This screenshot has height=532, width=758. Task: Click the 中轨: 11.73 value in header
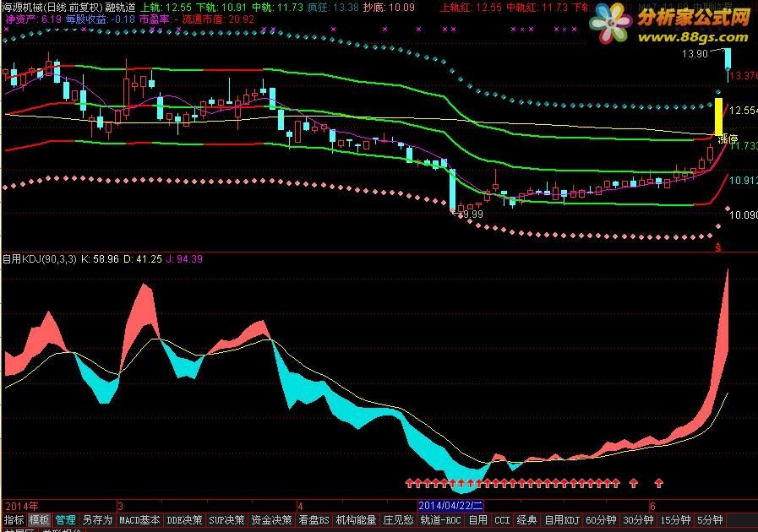coord(277,8)
